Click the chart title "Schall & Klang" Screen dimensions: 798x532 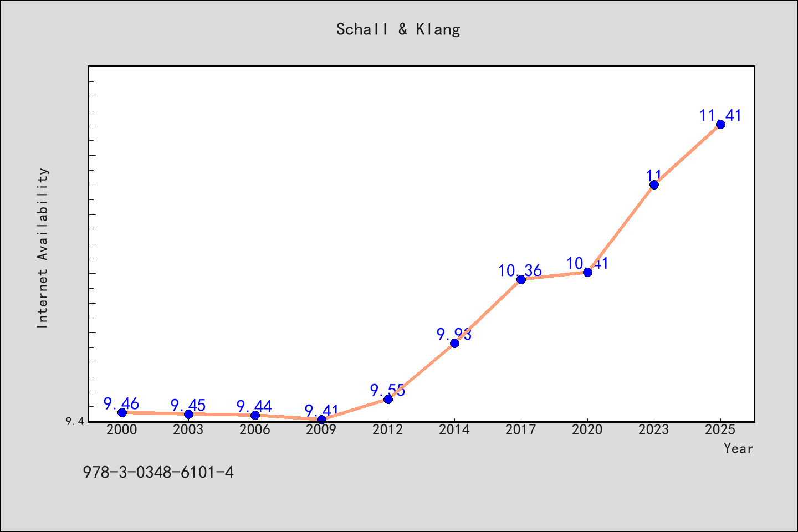(x=398, y=29)
